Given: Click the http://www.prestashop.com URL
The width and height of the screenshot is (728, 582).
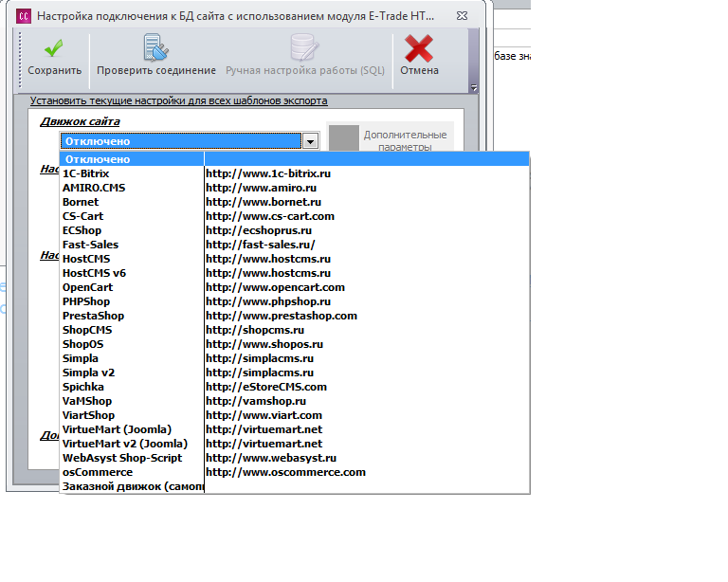Looking at the screenshot, I should pyautogui.click(x=282, y=316).
